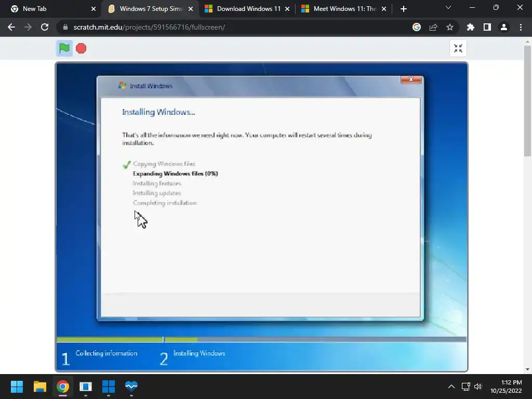Go back to previous page
Screen dimensions: 532x399
[11, 27]
